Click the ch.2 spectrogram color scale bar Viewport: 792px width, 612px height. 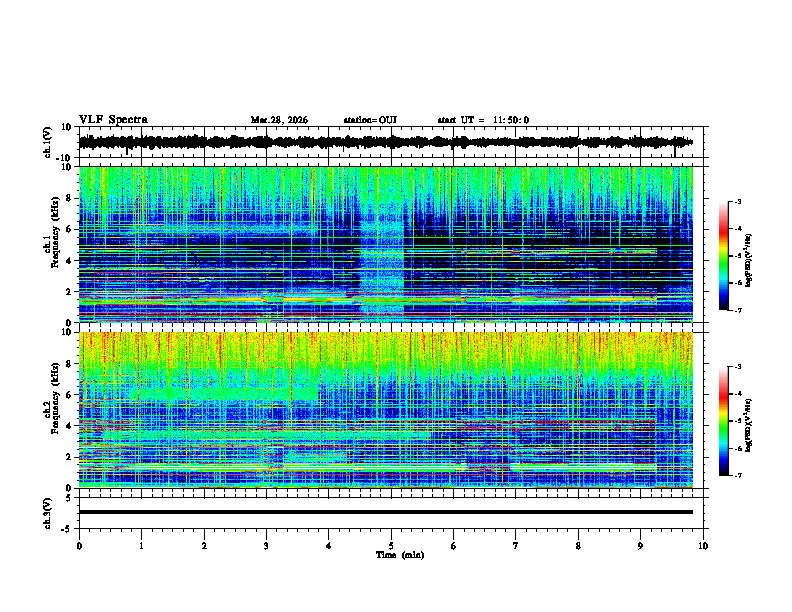coord(724,421)
